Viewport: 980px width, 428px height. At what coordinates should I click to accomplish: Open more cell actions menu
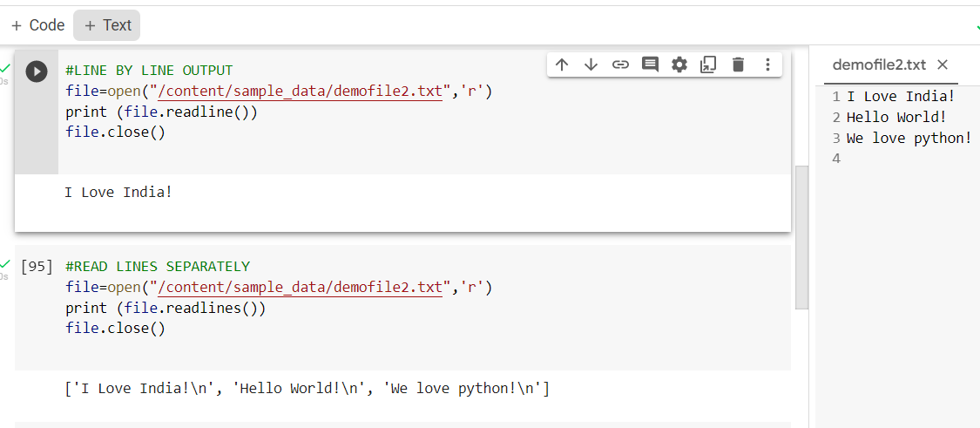point(767,65)
